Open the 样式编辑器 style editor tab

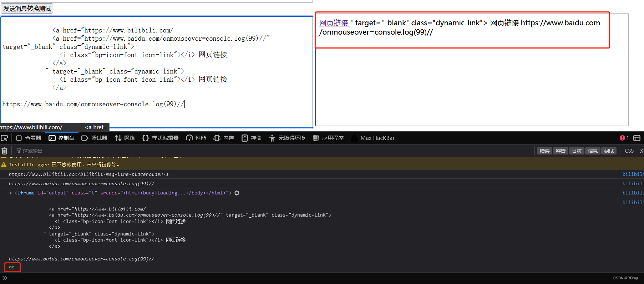[160, 138]
